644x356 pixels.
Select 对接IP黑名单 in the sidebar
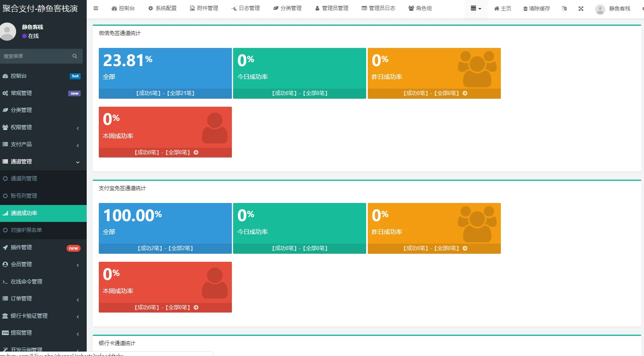point(26,230)
